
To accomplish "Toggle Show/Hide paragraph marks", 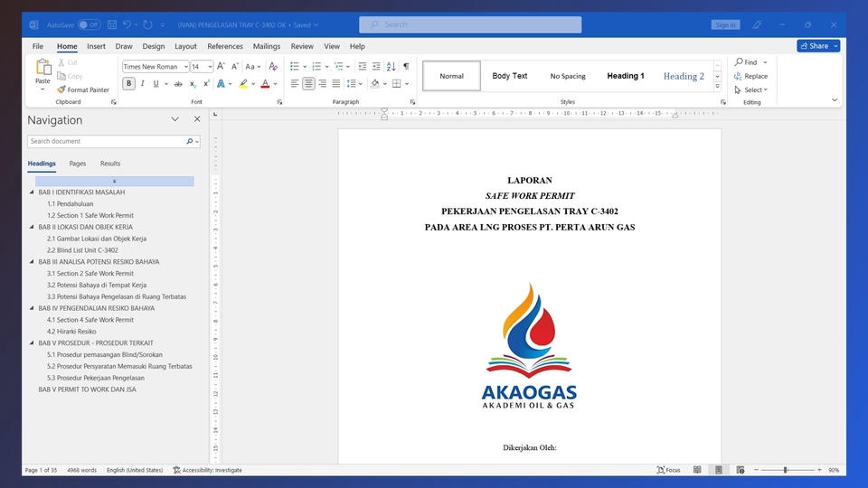I will click(x=406, y=66).
